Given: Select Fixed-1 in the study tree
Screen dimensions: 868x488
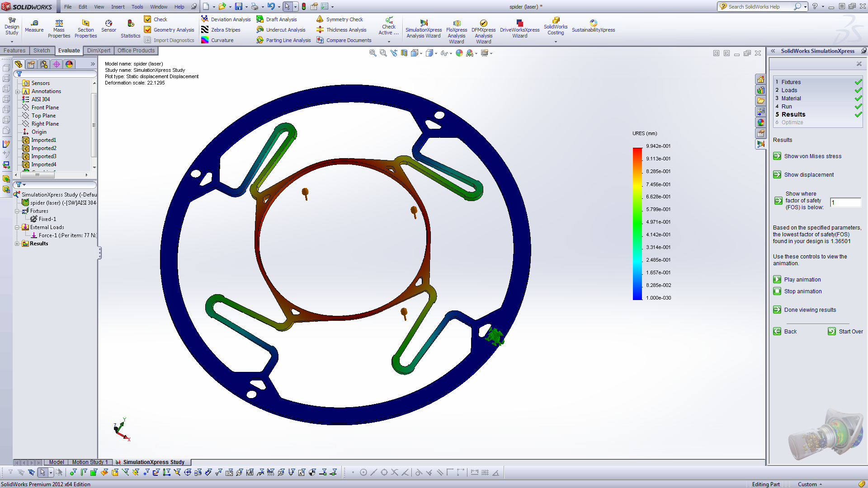Looking at the screenshot, I should [x=43, y=219].
